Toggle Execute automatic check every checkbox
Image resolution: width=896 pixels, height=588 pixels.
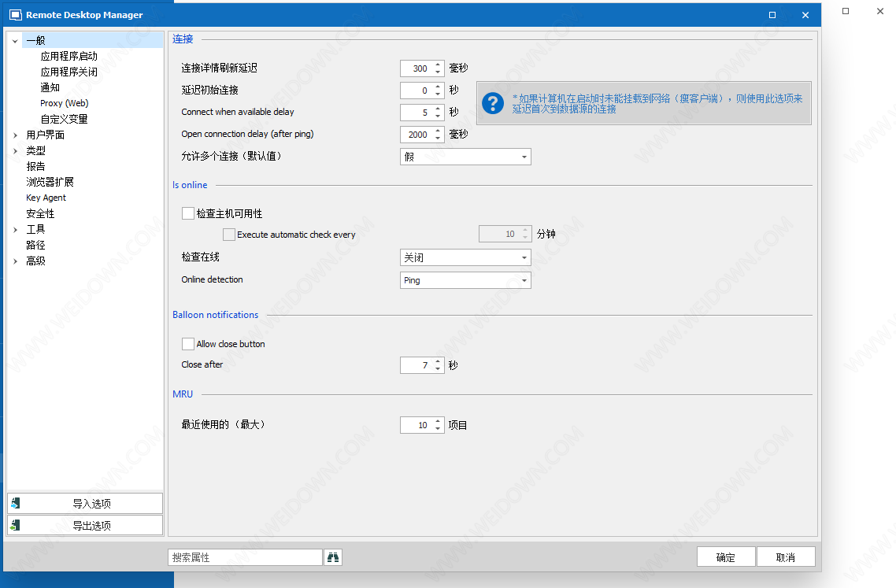(x=229, y=235)
